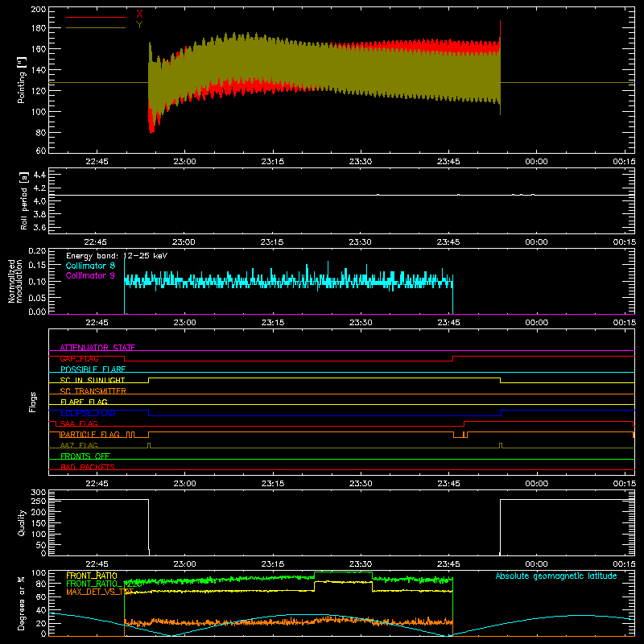The image size is (644, 644).
Task: Click the olive Y legend line
Action: pyautogui.click(x=96, y=28)
